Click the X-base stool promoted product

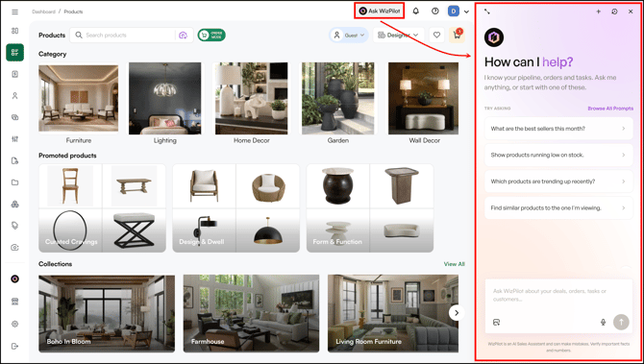(134, 231)
